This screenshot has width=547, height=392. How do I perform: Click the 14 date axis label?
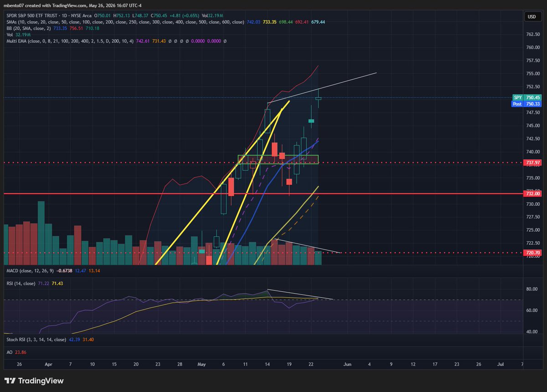267,365
